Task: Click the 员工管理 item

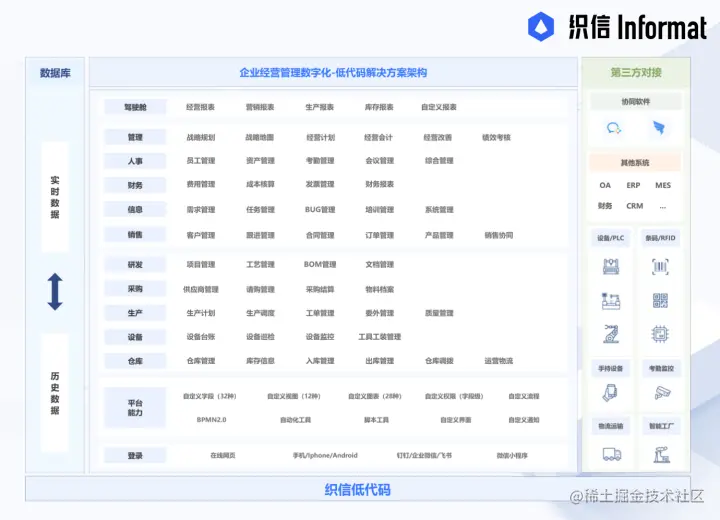Action: coord(201,161)
